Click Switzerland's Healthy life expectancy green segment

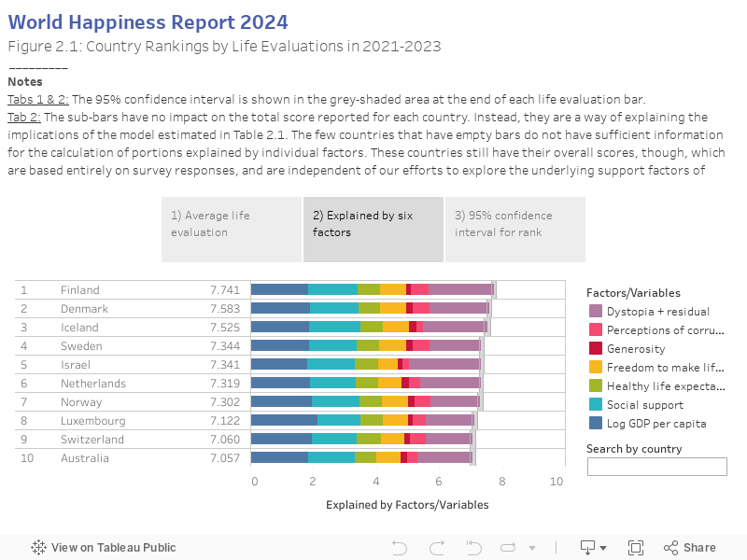click(x=369, y=439)
